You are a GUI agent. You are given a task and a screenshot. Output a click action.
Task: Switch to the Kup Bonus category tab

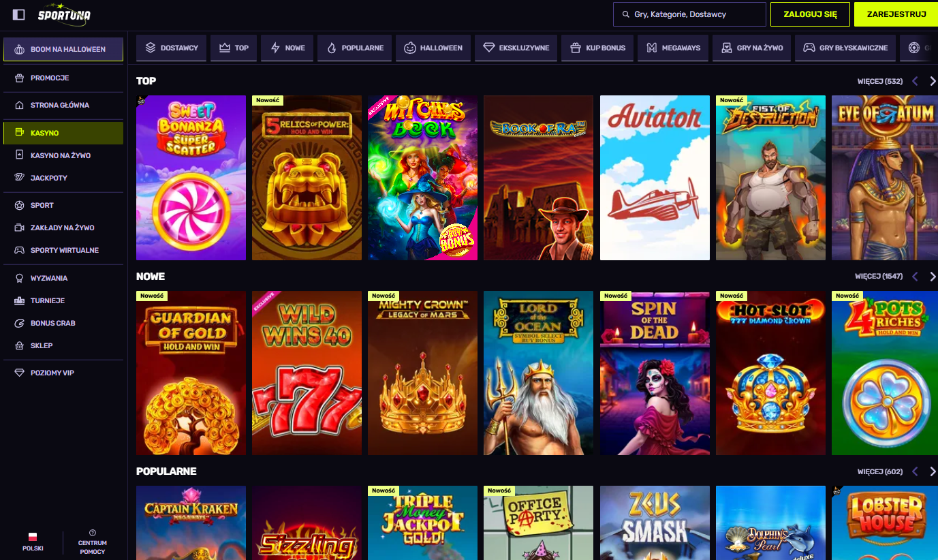click(597, 48)
